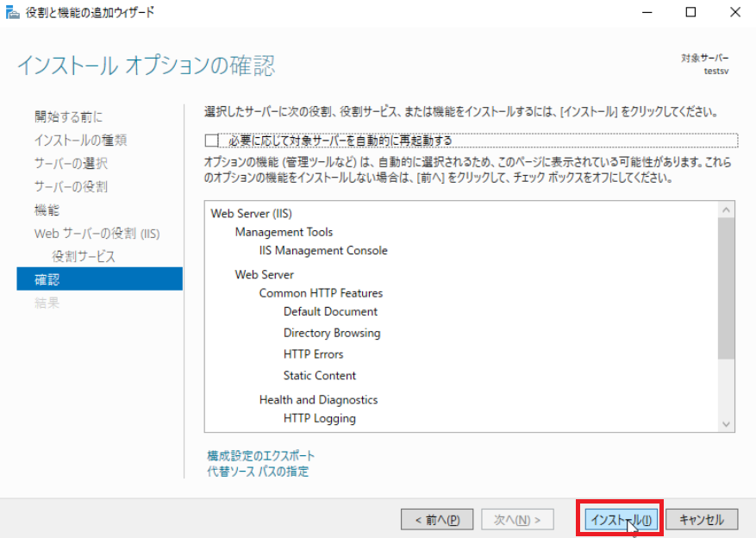Screen dimensions: 756x538
Task: Enable automatic restart of target server checkbox
Action: (211, 141)
